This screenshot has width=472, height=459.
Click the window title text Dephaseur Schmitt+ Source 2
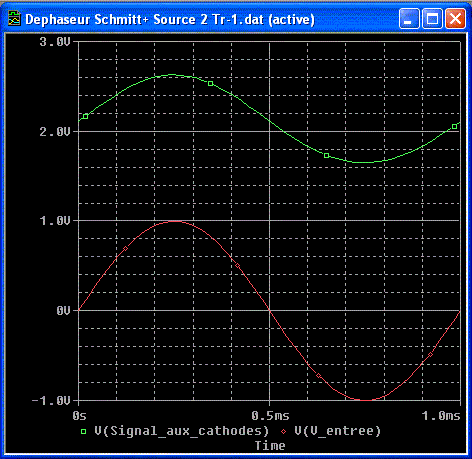coord(117,19)
